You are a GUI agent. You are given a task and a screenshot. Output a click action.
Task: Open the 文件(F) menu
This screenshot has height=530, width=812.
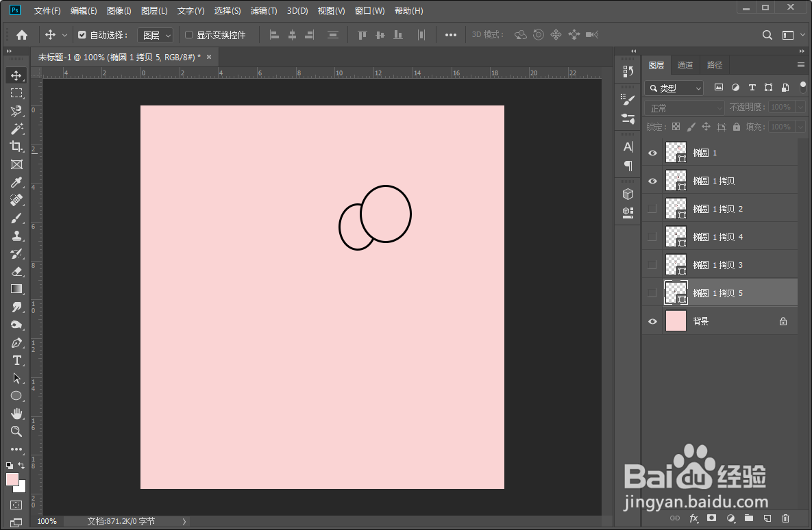click(x=47, y=11)
